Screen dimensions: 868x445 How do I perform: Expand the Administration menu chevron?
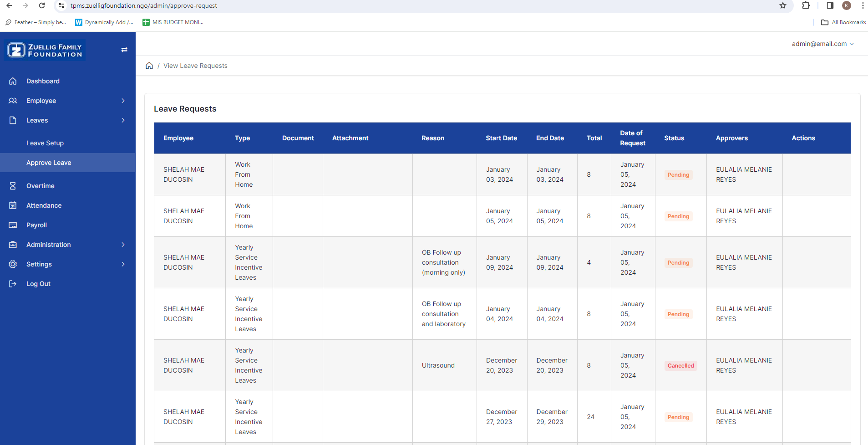(123, 245)
